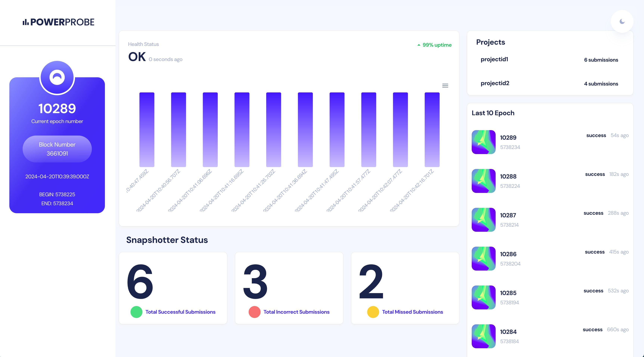Viewport: 644px width, 357px height.
Task: Select the epoch 10288 entry number
Action: tap(508, 176)
